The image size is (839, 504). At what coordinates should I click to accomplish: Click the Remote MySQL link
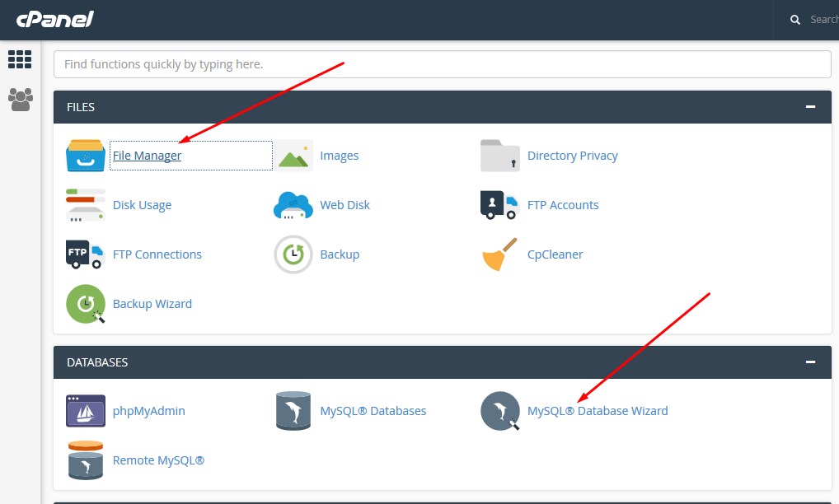click(158, 460)
